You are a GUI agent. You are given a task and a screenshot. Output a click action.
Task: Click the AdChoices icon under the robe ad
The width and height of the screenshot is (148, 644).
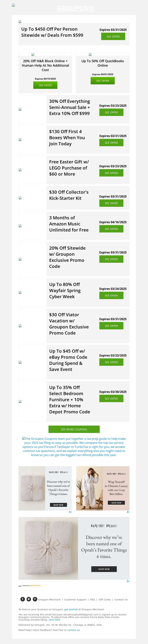pyautogui.click(x=128, y=512)
